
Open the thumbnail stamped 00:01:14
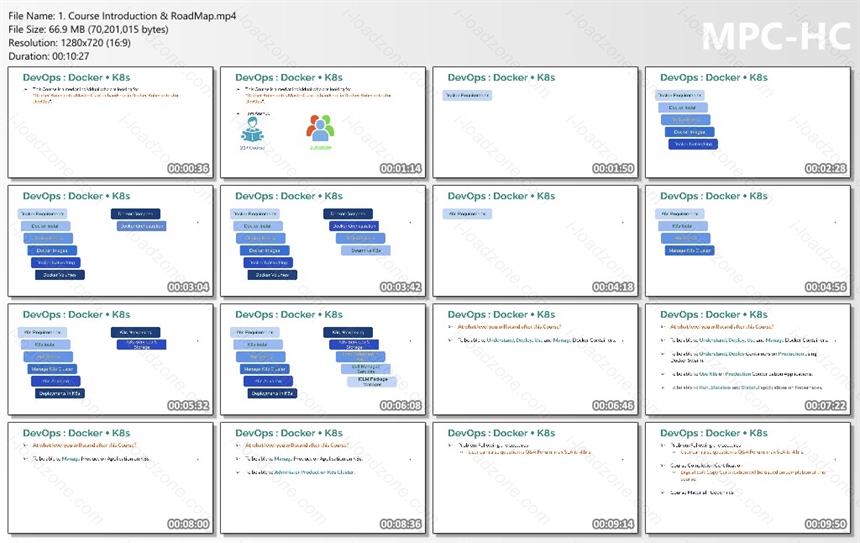tap(323, 122)
